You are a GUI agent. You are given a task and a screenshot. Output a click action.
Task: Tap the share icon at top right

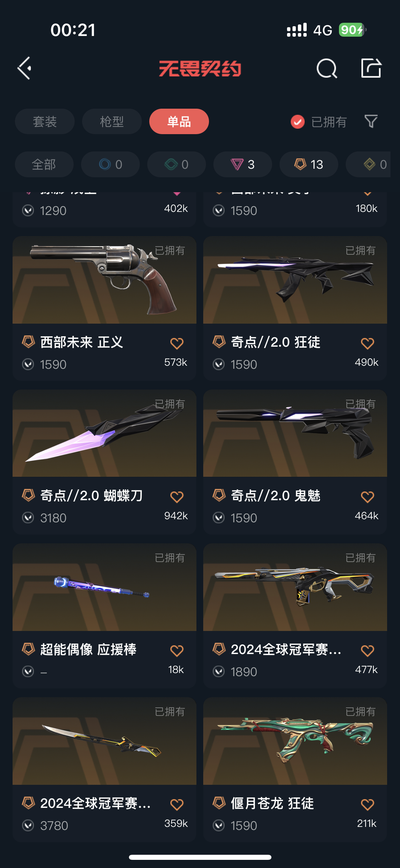371,68
